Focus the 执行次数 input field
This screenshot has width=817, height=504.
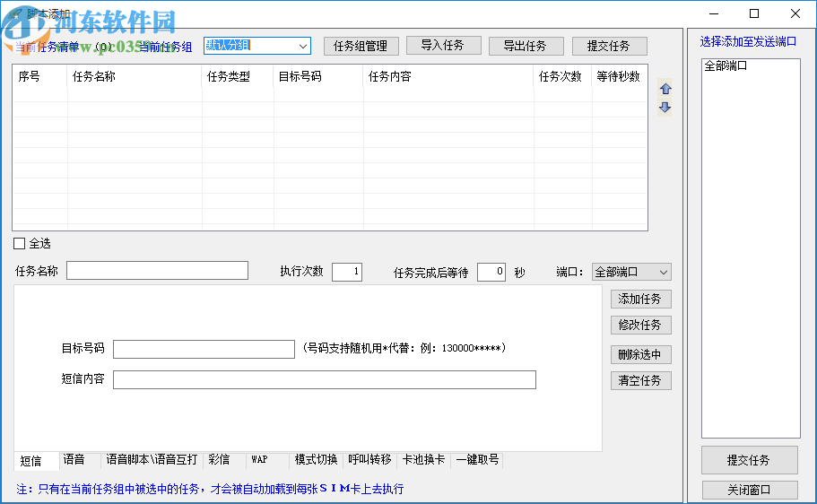coord(347,272)
